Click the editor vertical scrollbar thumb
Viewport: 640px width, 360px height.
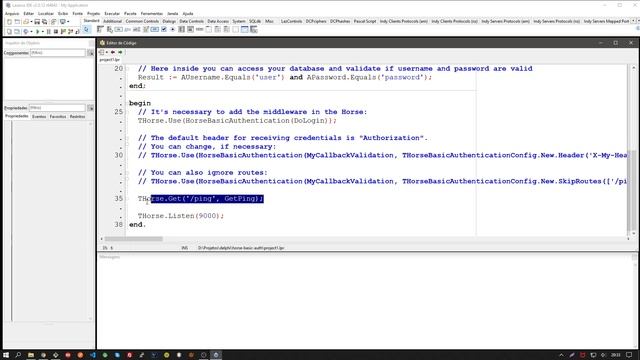tap(633, 190)
